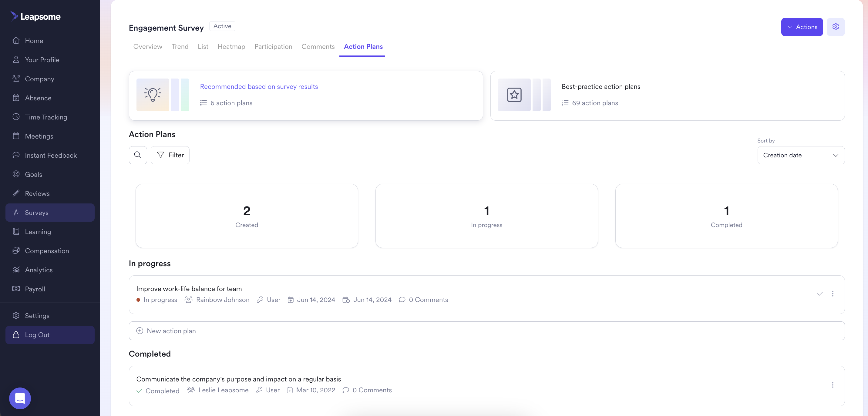Open the Creation date sort dropdown
Image resolution: width=868 pixels, height=416 pixels.
click(801, 155)
